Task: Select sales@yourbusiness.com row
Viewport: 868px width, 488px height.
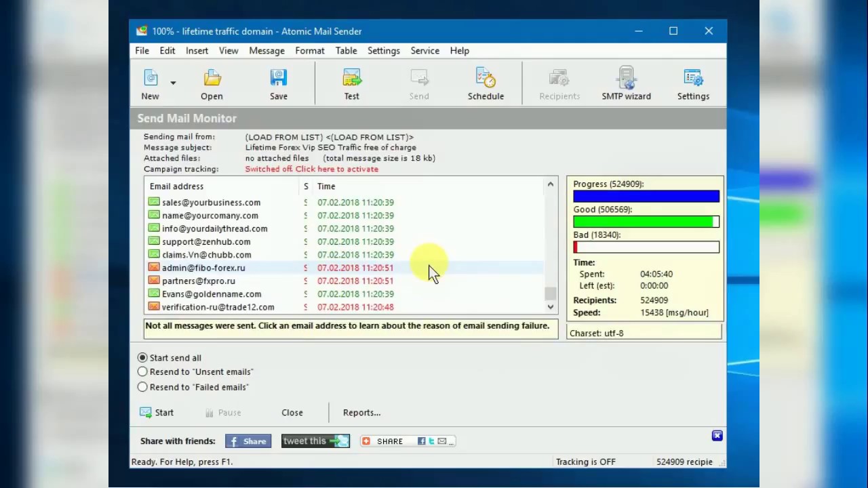Action: coord(344,203)
